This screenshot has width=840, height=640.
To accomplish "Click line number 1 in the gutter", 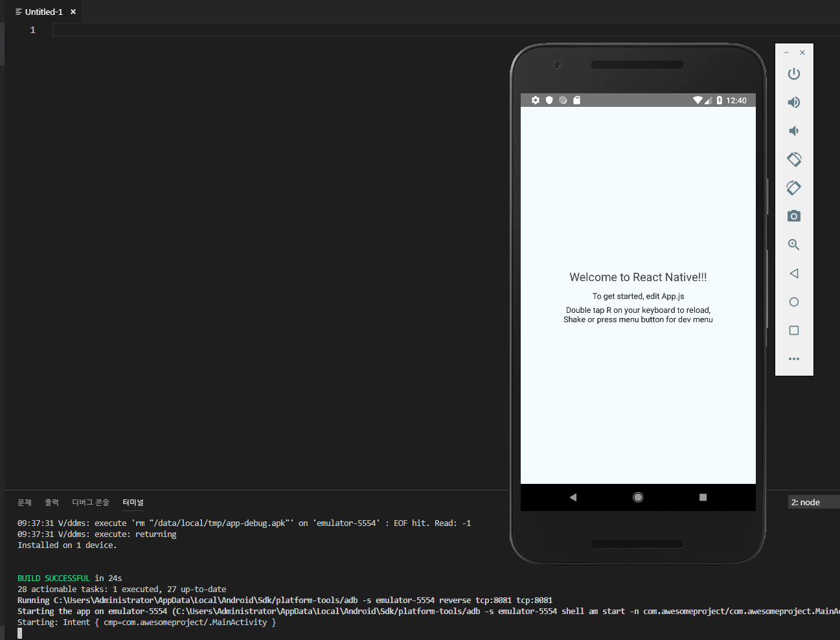I will point(32,30).
